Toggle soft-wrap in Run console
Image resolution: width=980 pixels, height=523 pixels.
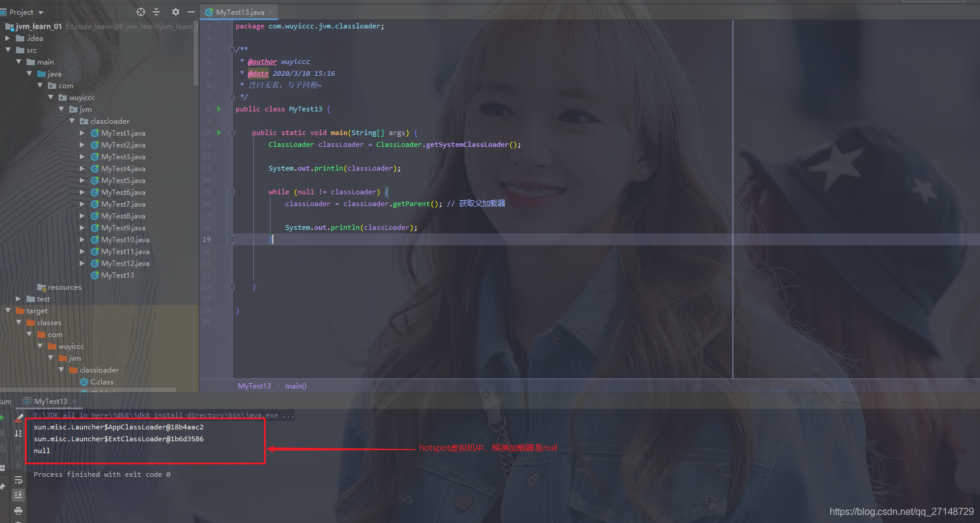point(18,480)
